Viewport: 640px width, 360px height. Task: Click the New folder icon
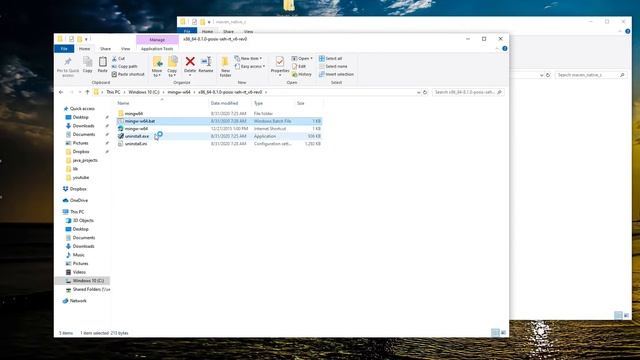tap(225, 62)
